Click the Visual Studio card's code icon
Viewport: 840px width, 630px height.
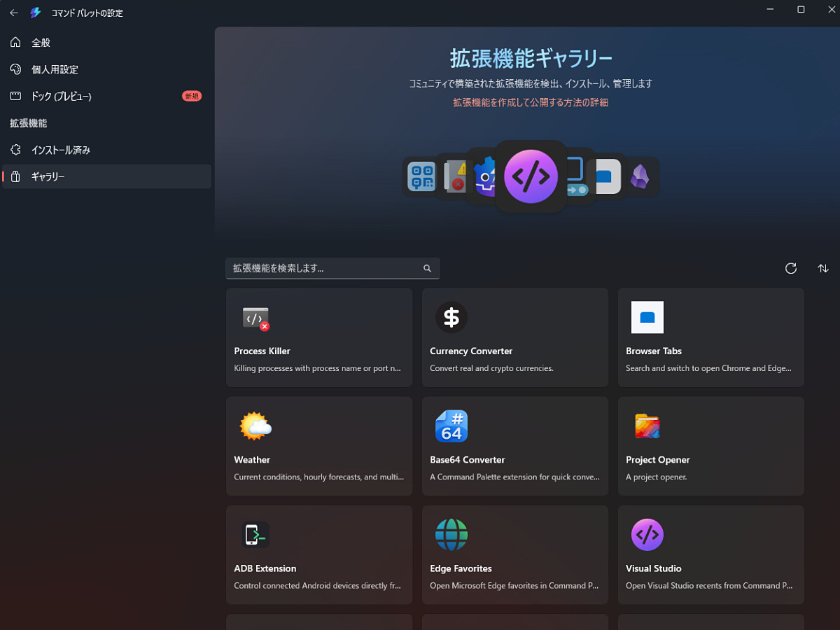[647, 535]
